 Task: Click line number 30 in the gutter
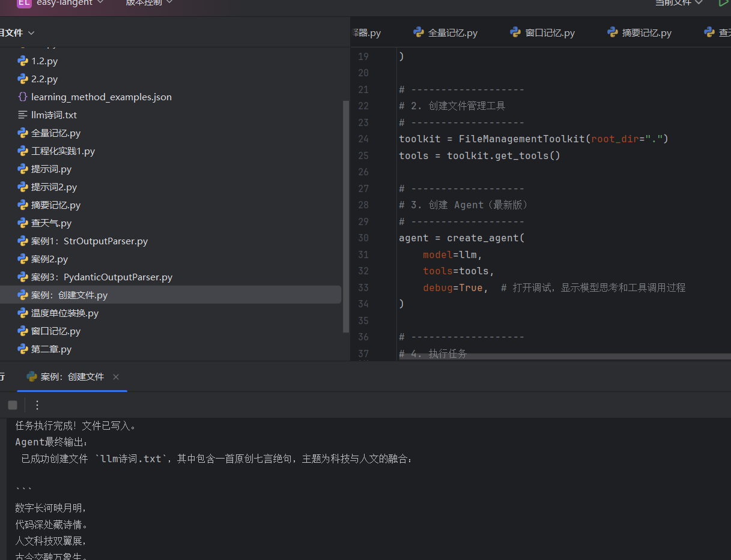coord(363,238)
